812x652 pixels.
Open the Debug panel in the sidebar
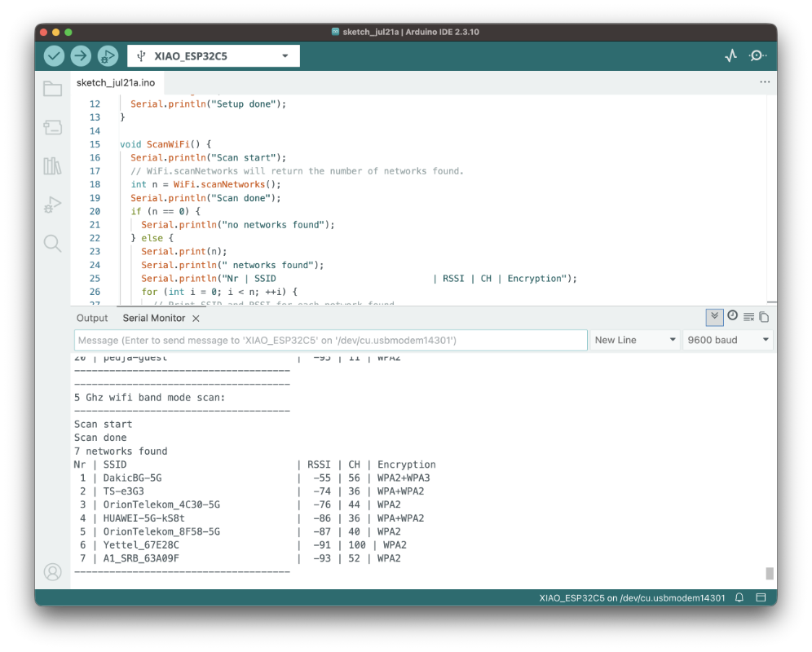[52, 205]
